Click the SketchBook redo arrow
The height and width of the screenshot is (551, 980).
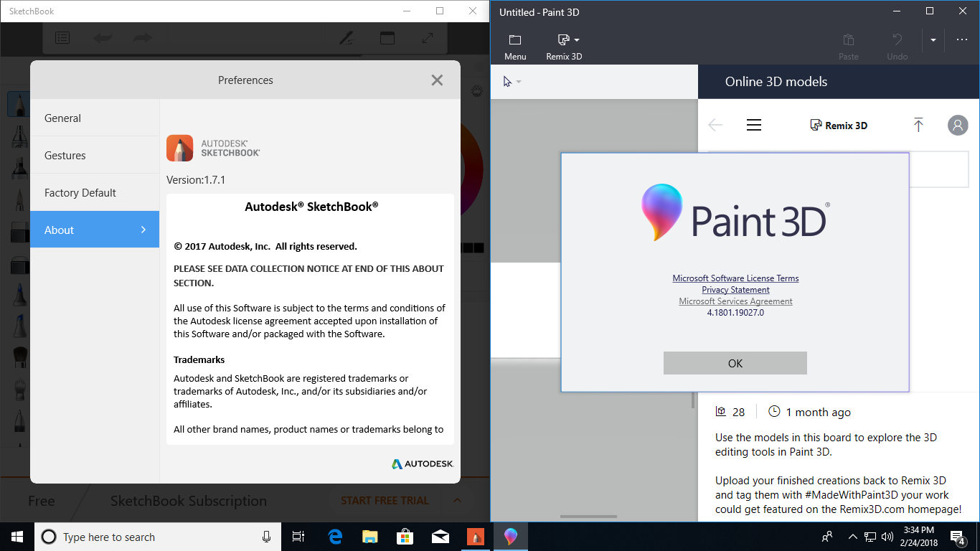click(143, 38)
